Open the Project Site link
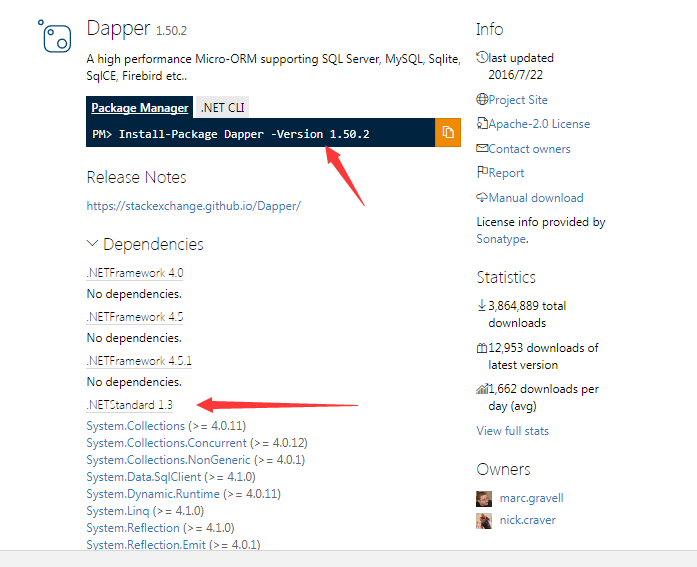 pos(518,100)
